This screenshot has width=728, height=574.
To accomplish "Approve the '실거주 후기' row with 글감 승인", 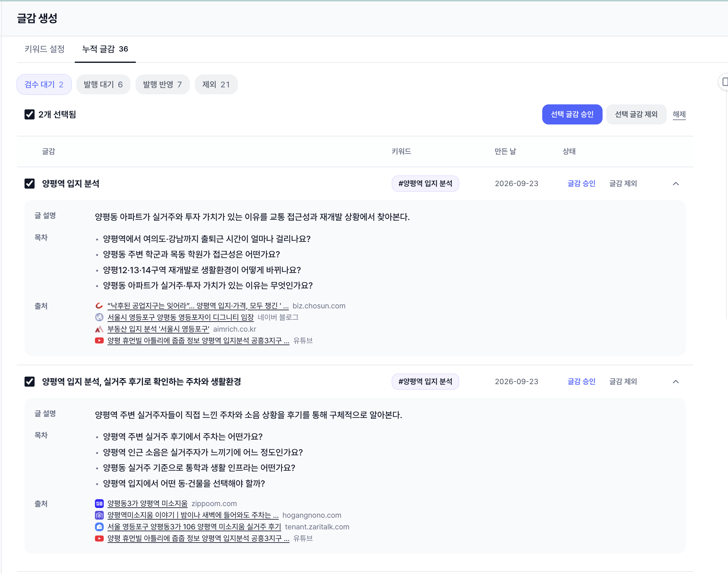I will coord(582,381).
